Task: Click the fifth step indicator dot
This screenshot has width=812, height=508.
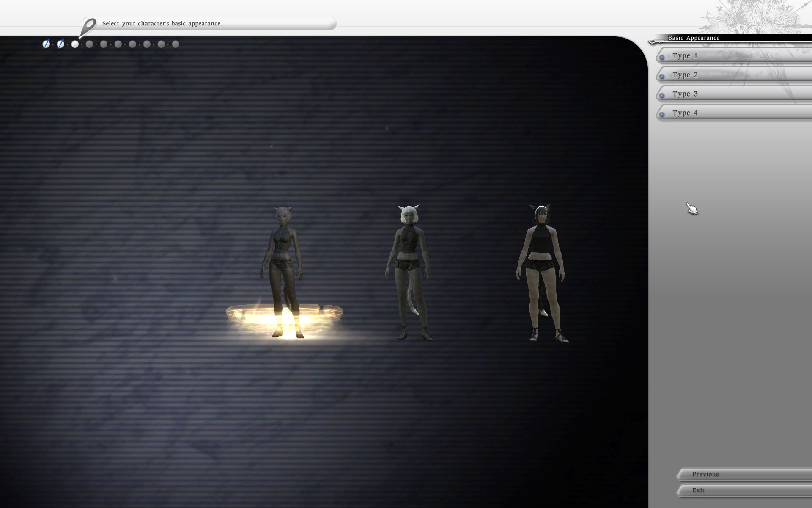Action: tap(104, 44)
